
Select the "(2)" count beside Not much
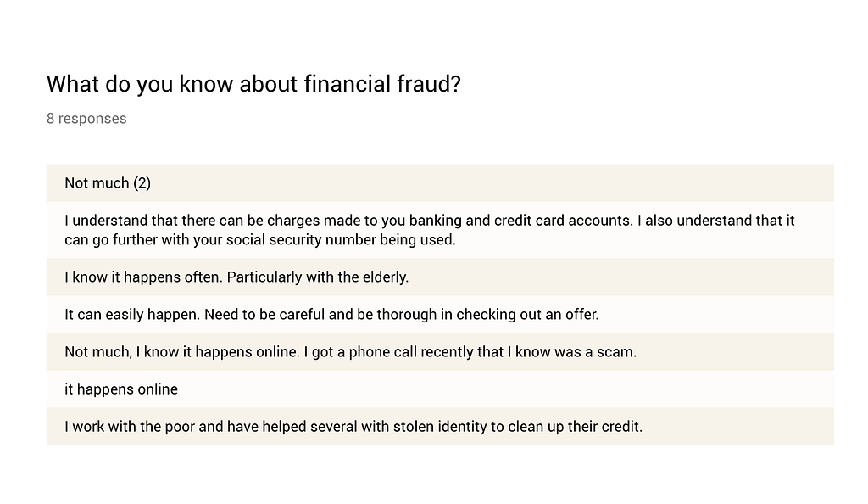tap(142, 183)
